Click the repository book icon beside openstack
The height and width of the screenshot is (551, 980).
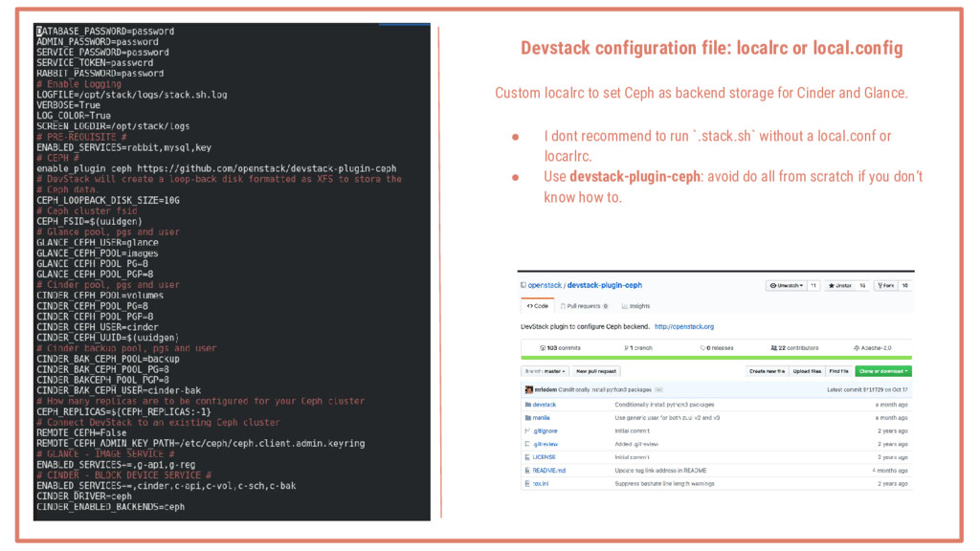coord(523,285)
